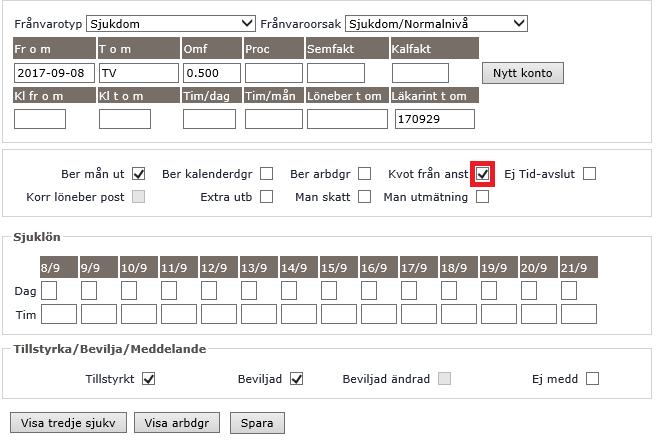Uncheck the Tillstyrkt checkbox
Image resolution: width=656 pixels, height=445 pixels.
pyautogui.click(x=149, y=379)
